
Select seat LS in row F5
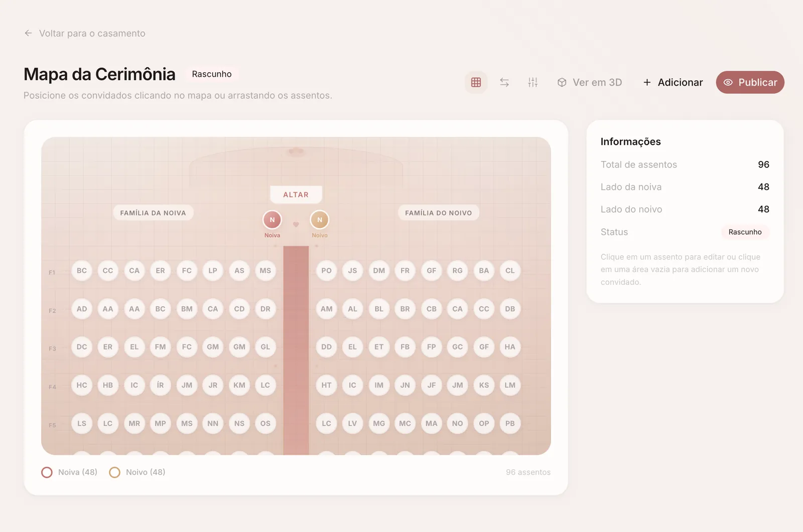82,423
